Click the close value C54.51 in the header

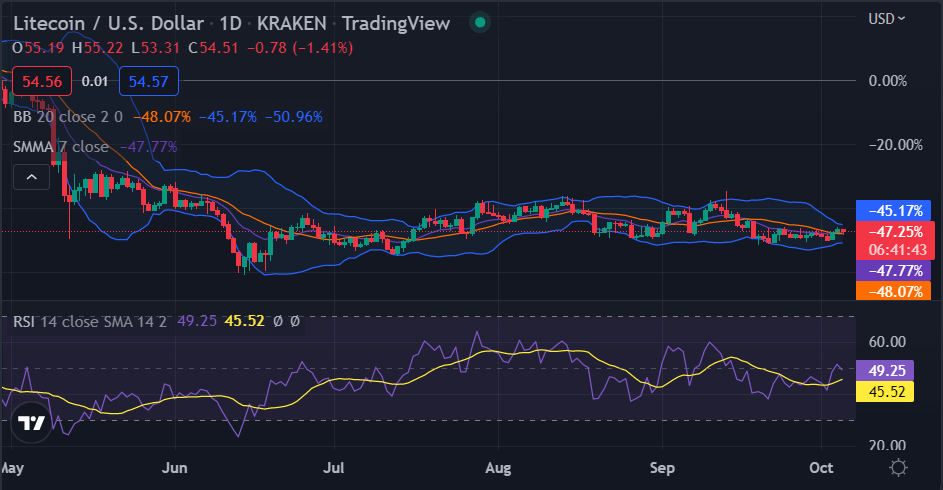click(213, 48)
